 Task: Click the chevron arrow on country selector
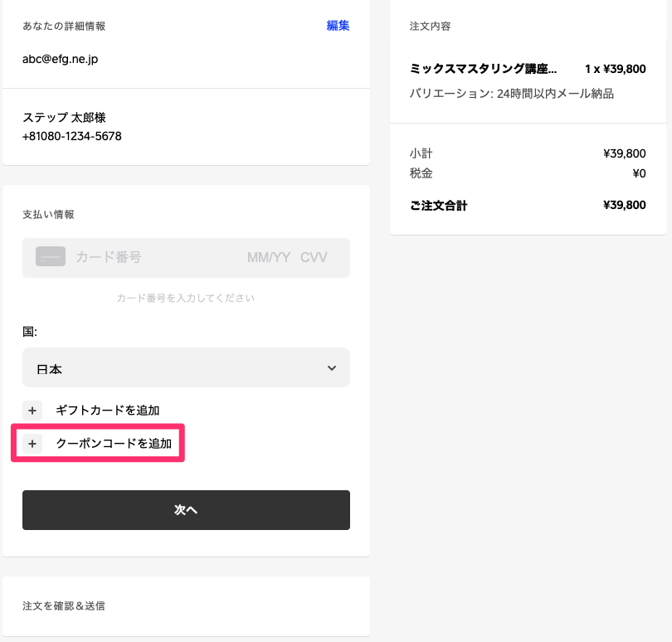tap(332, 368)
